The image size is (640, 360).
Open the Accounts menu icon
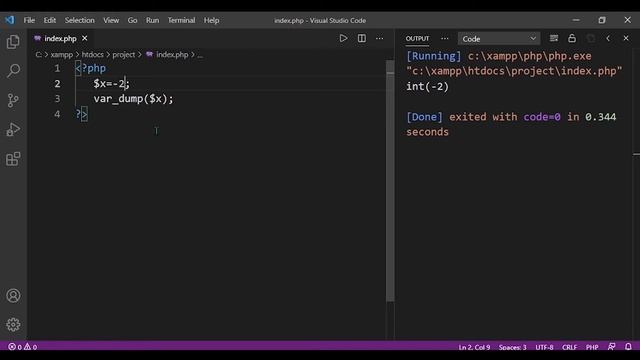(x=13, y=296)
